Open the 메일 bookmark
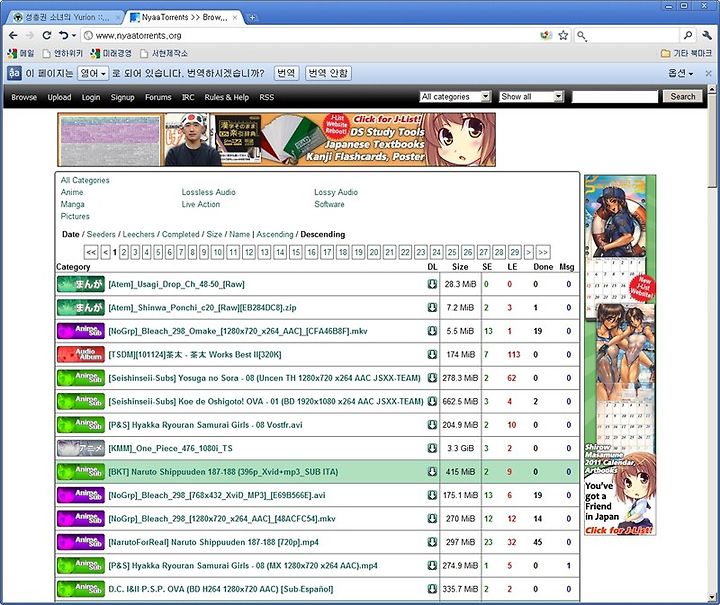The height and width of the screenshot is (605, 720). [x=21, y=54]
